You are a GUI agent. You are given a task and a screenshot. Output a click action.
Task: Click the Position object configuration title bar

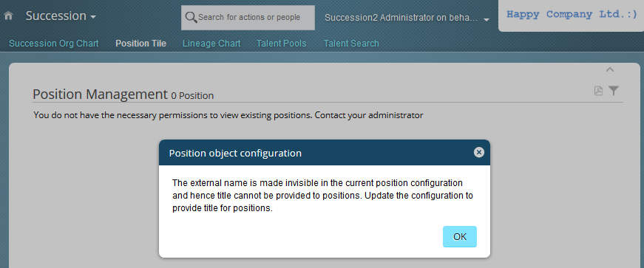click(x=325, y=153)
